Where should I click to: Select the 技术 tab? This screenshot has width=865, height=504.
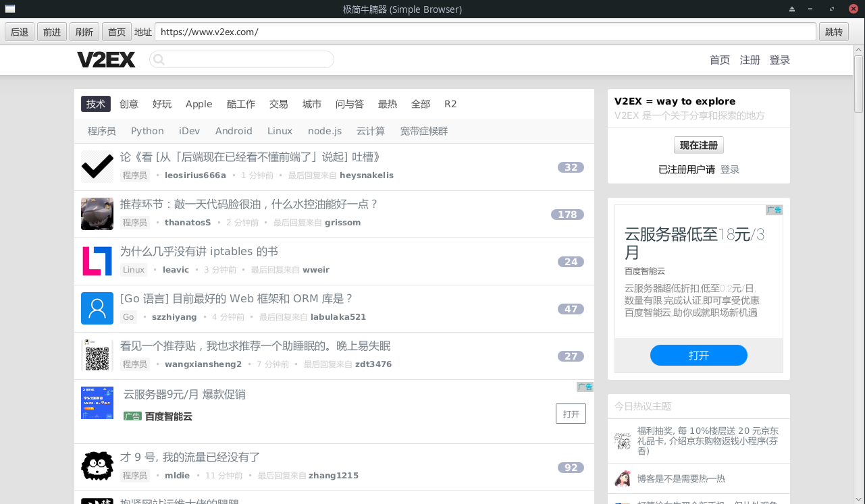[96, 104]
